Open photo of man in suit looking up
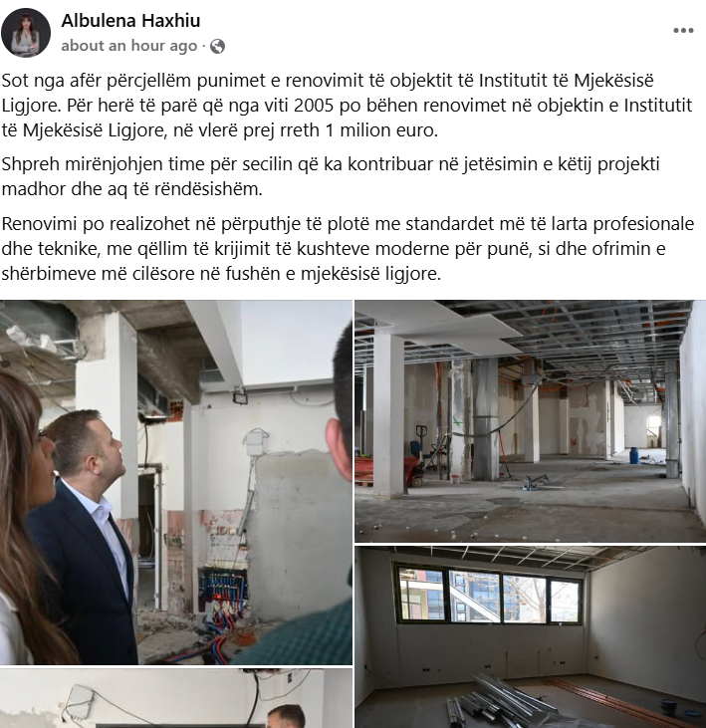Image resolution: width=706 pixels, height=728 pixels. 176,482
